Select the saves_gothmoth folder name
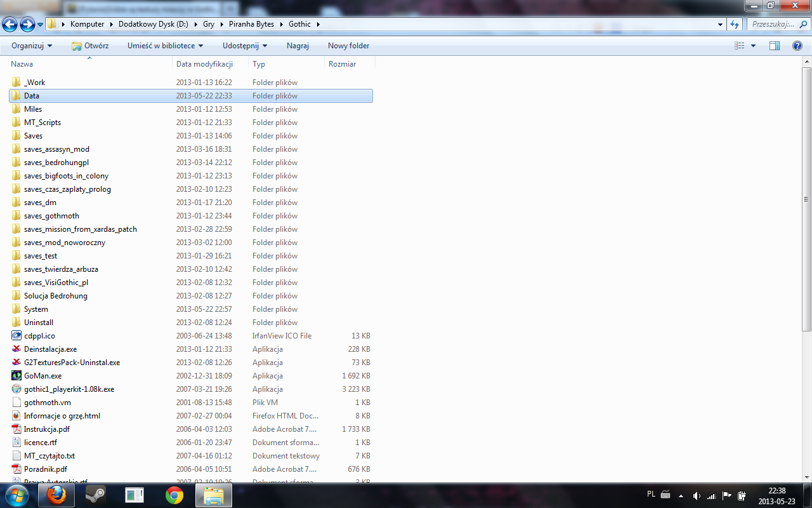The image size is (812, 508). point(51,216)
